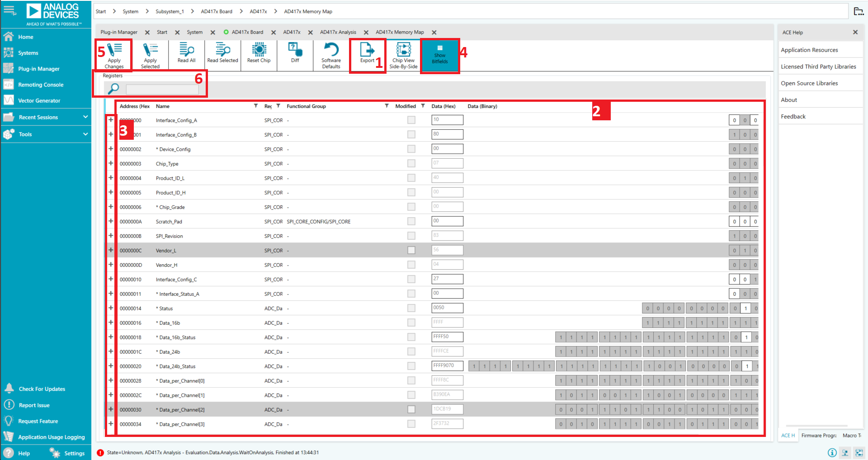Viewport: 868px width, 460px height.
Task: Go to Home in the sidebar
Action: tap(25, 37)
